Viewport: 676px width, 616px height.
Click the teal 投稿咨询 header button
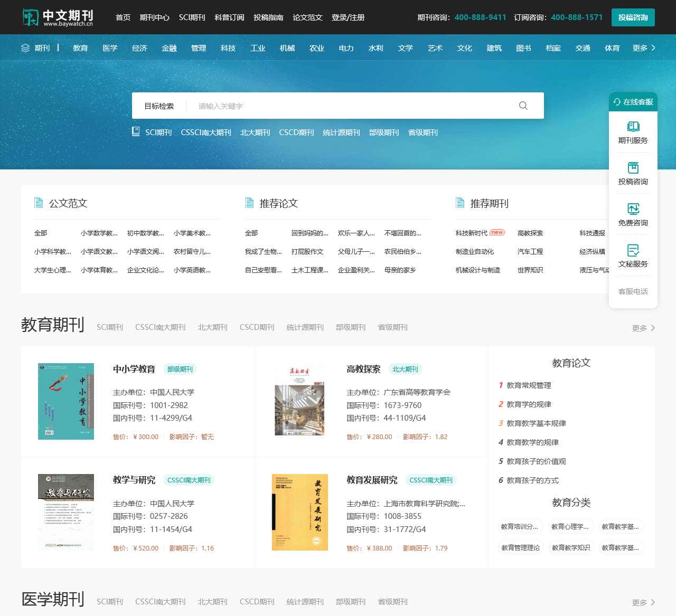click(633, 17)
